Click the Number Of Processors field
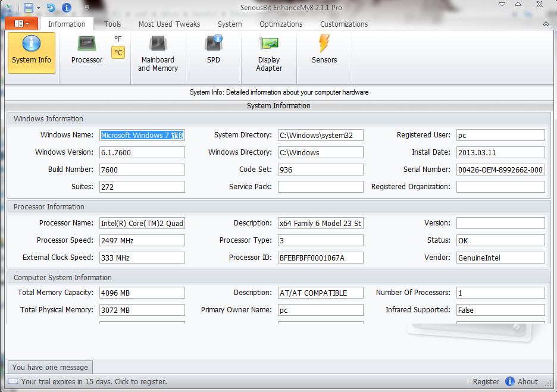 click(x=500, y=293)
